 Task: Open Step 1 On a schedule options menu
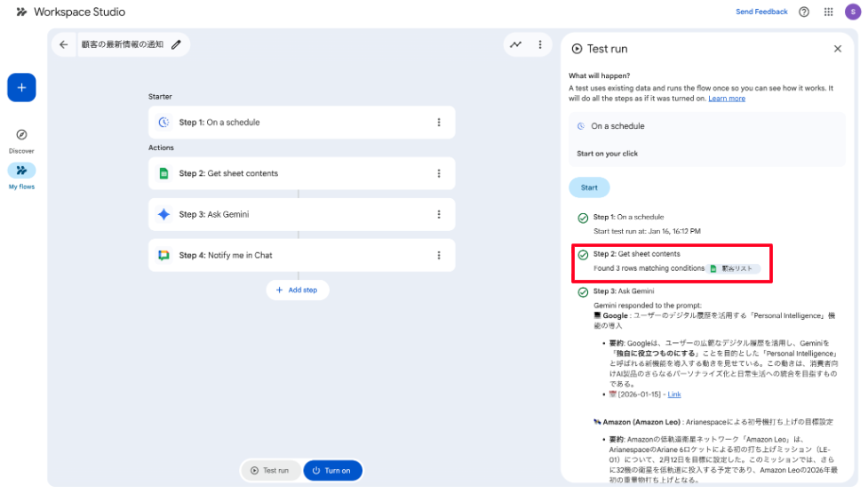pos(438,123)
